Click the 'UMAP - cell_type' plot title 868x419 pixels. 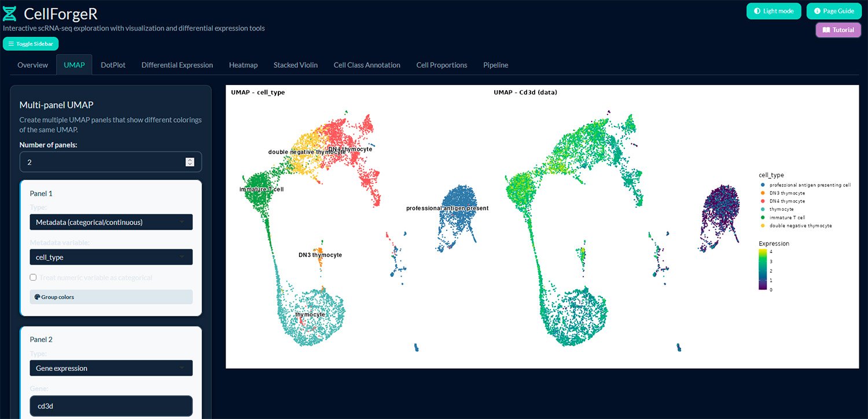258,92
